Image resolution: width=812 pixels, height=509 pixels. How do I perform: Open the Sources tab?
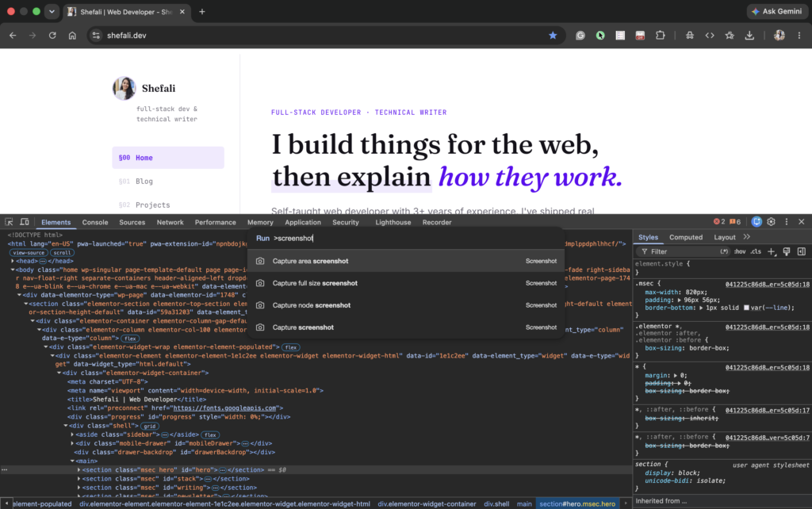132,222
